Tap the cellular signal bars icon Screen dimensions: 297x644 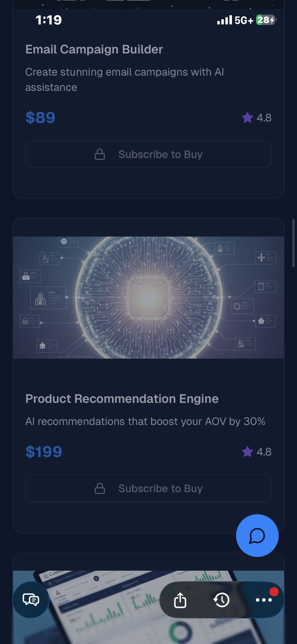pos(224,20)
